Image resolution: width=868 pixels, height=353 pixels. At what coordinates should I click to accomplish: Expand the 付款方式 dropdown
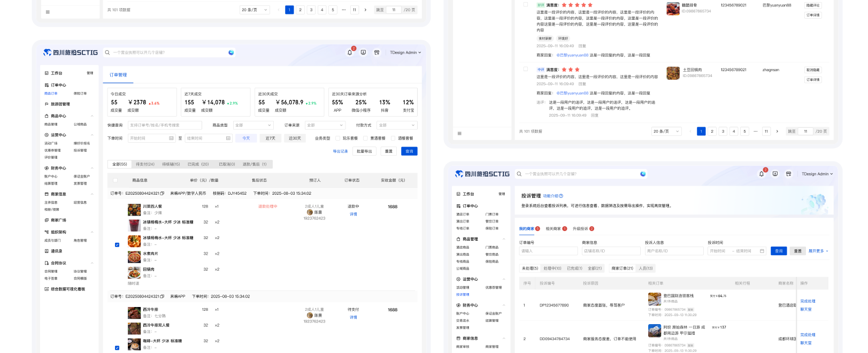click(x=396, y=125)
